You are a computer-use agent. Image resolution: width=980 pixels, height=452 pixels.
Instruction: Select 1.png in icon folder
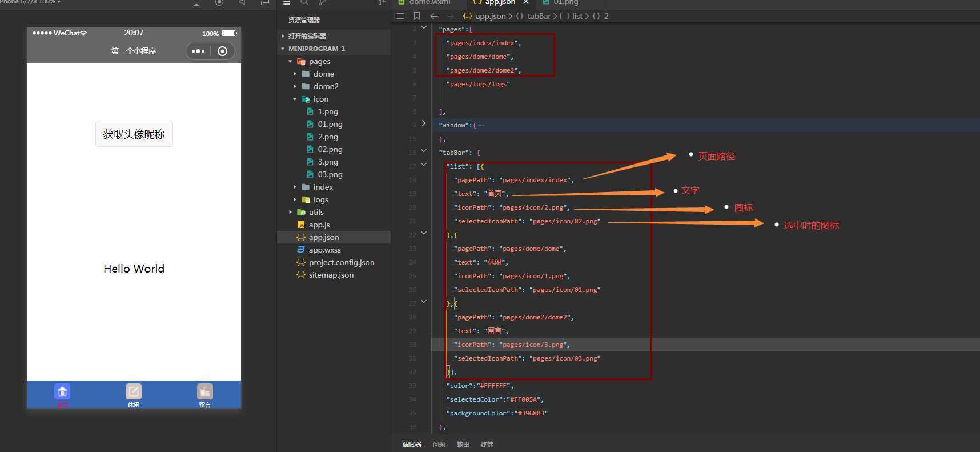334,111
